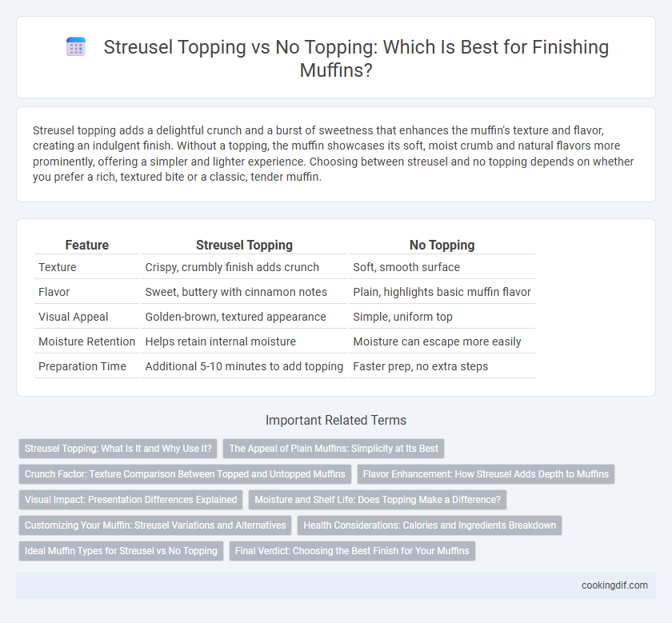Select 'Crunch Factor: Texture Comparison' tag
Image resolution: width=672 pixels, height=623 pixels.
click(x=185, y=474)
